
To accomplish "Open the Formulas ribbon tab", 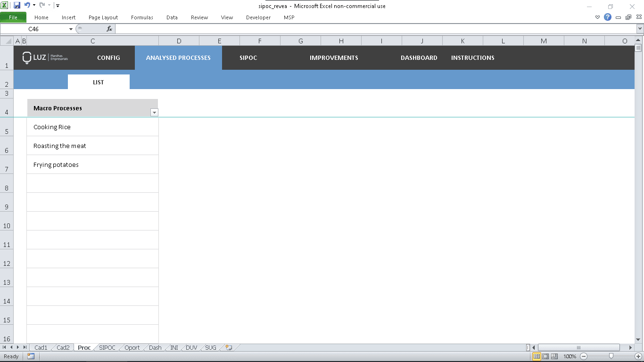I will (142, 17).
